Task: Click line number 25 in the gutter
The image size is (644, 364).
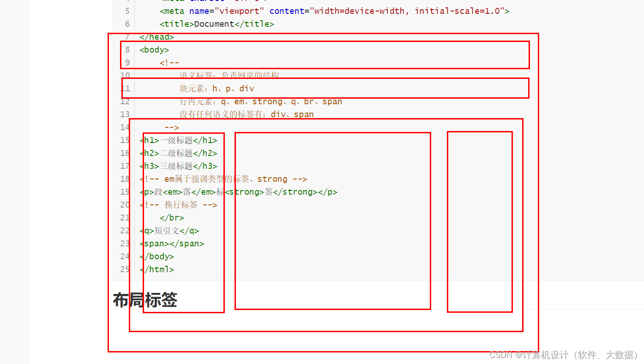Action: [x=125, y=269]
